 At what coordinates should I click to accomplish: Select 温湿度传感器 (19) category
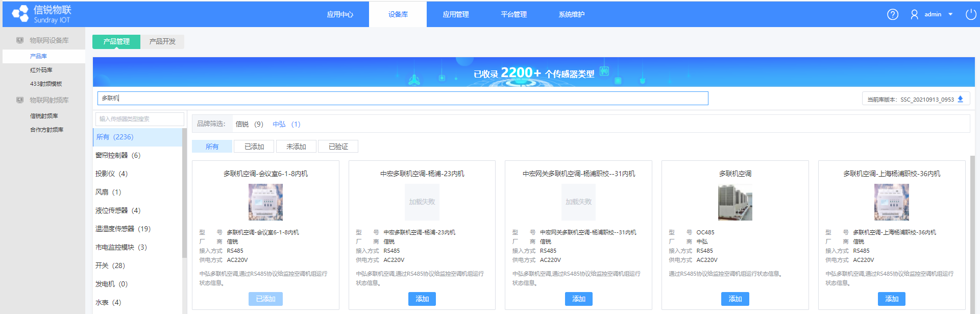(x=123, y=229)
